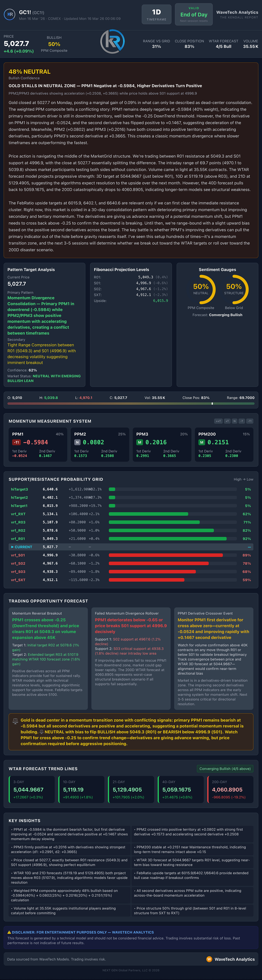Click the M badge on the PPM200 card
This screenshot has height=980, width=262.
click(x=202, y=442)
